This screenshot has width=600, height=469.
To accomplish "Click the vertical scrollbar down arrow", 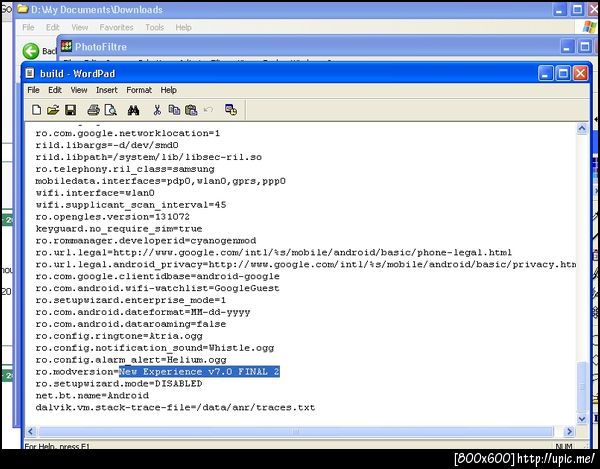I will [x=582, y=419].
